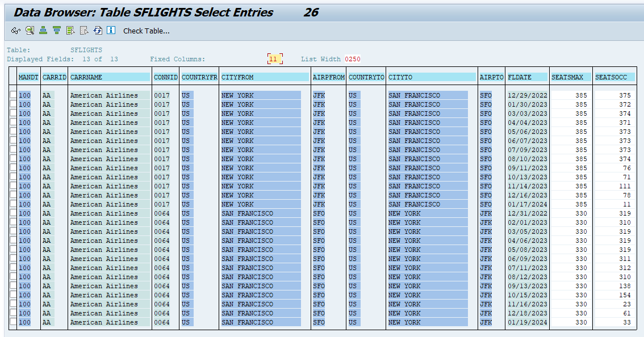Tick the checkbox for flight dated 12/29/2022

[x=13, y=95]
